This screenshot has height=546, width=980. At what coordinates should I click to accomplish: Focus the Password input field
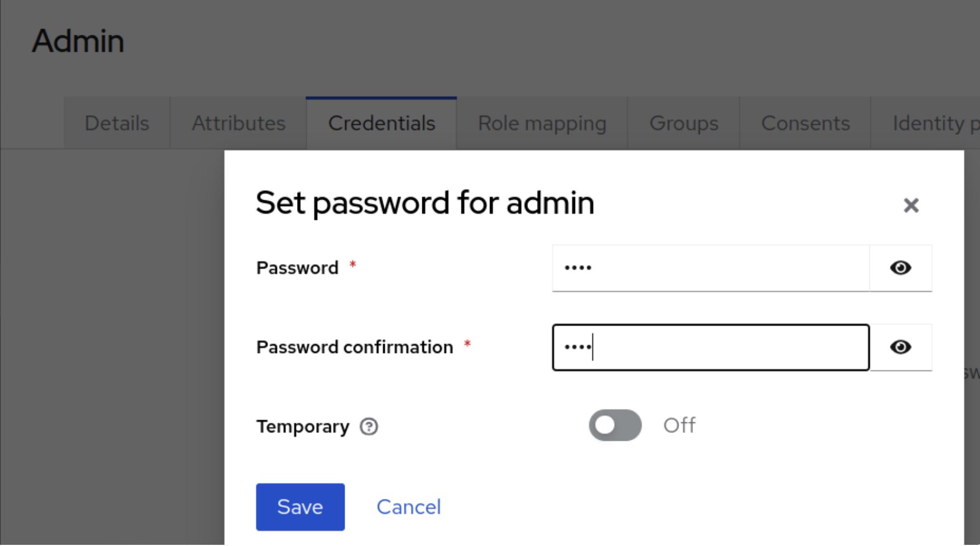[710, 268]
